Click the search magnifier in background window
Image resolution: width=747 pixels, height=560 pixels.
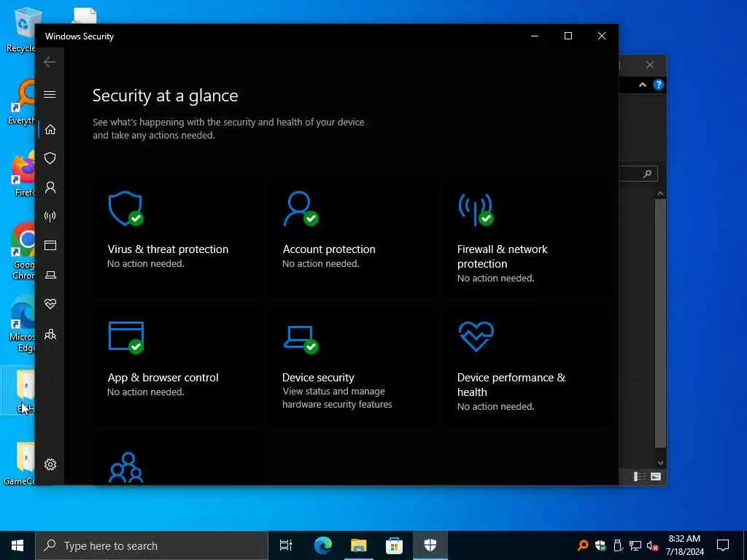tap(647, 174)
